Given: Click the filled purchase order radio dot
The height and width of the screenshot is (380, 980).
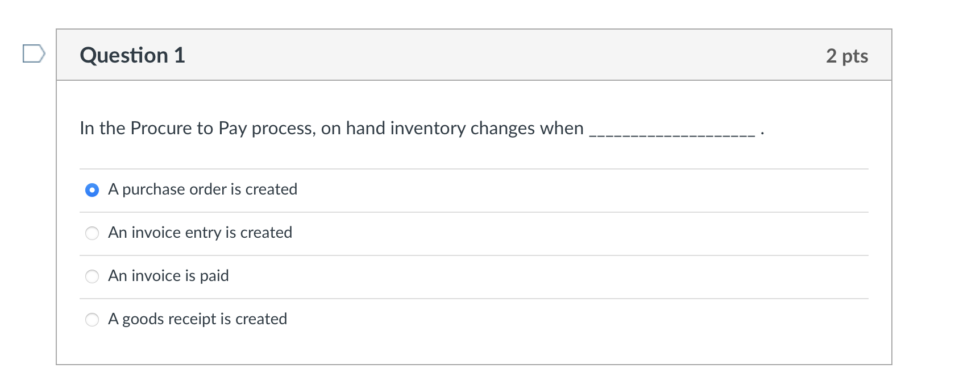Looking at the screenshot, I should [x=92, y=189].
